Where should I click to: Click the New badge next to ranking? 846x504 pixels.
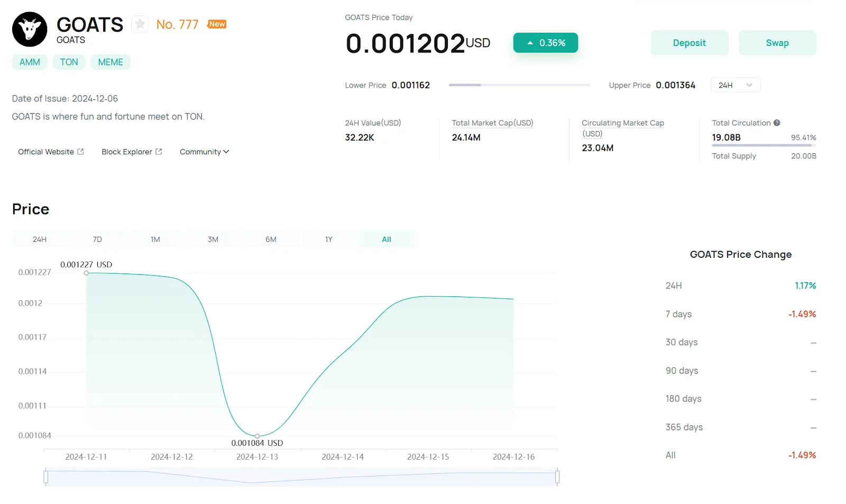[x=217, y=24]
